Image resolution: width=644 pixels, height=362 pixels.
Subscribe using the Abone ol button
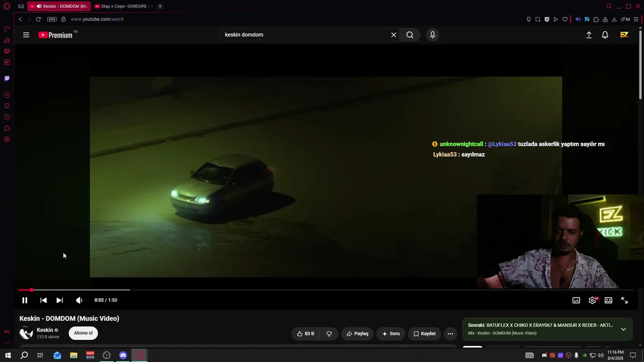tap(84, 333)
